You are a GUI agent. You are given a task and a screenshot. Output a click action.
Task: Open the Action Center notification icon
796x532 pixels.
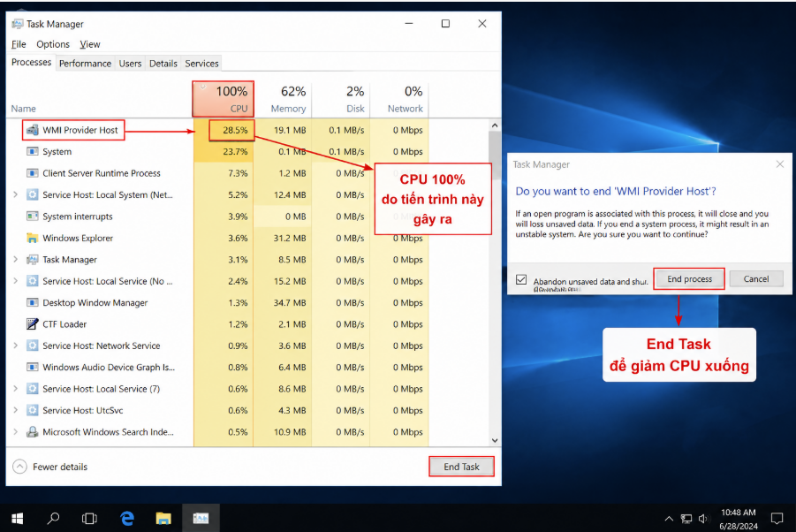coord(777,518)
